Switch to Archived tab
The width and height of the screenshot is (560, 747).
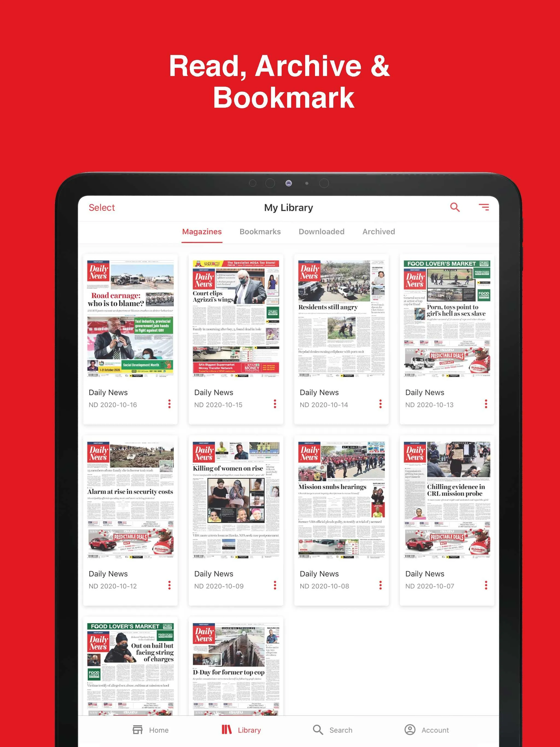[x=378, y=231]
